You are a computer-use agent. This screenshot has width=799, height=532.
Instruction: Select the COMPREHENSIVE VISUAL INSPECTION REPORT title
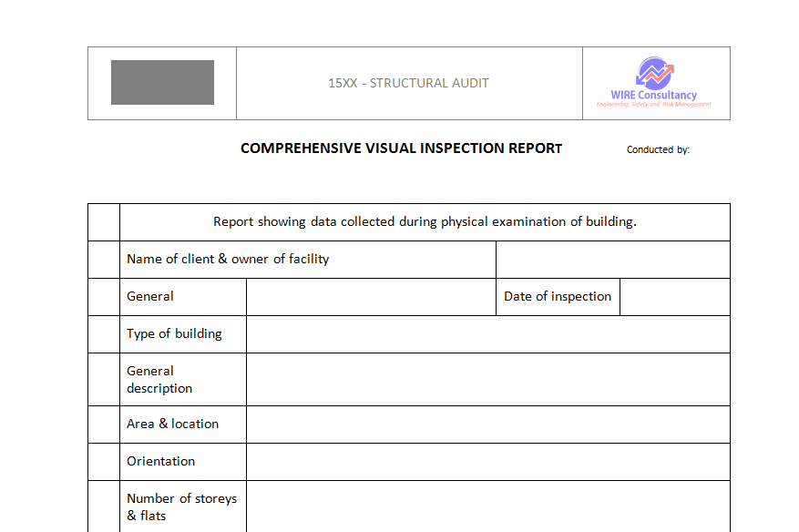point(401,148)
